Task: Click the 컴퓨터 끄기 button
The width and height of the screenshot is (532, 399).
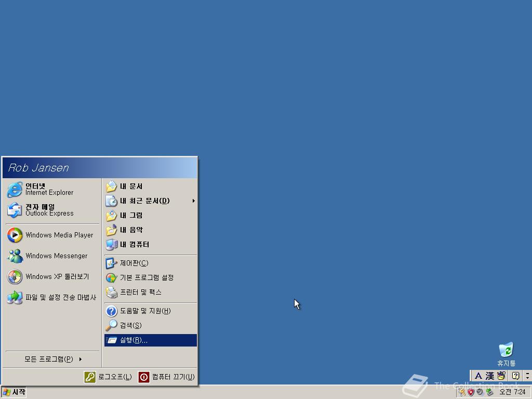Action: point(167,377)
